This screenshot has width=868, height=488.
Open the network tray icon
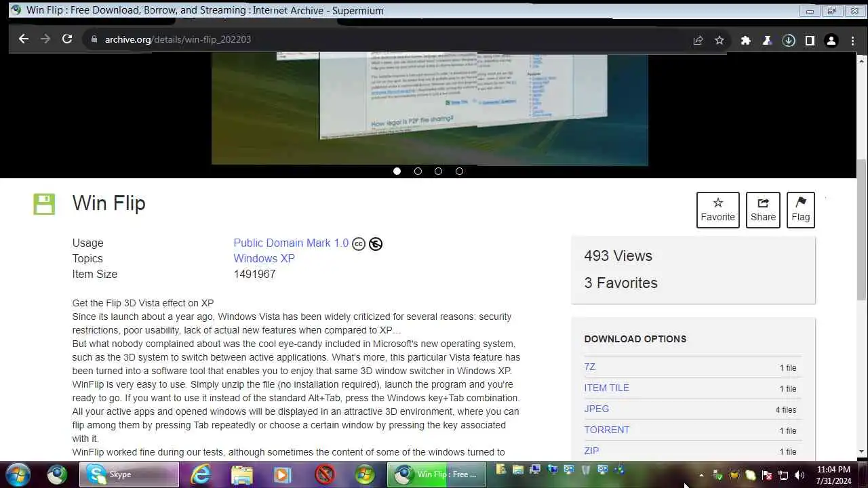[x=783, y=475]
